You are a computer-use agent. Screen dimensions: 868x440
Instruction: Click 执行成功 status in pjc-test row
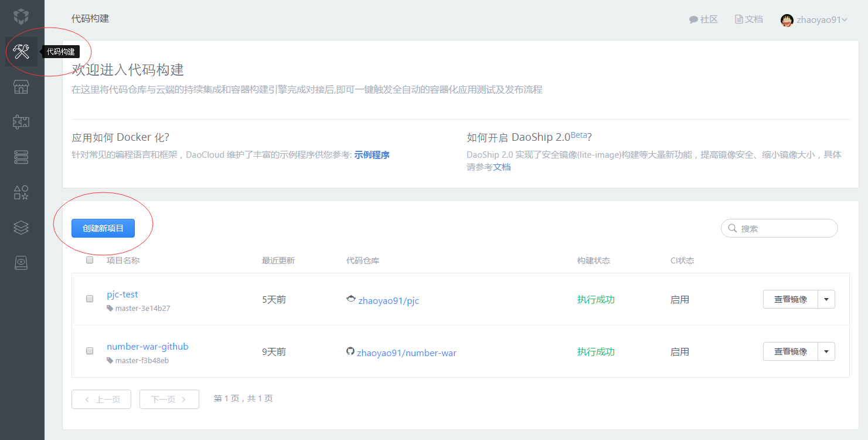coord(596,299)
